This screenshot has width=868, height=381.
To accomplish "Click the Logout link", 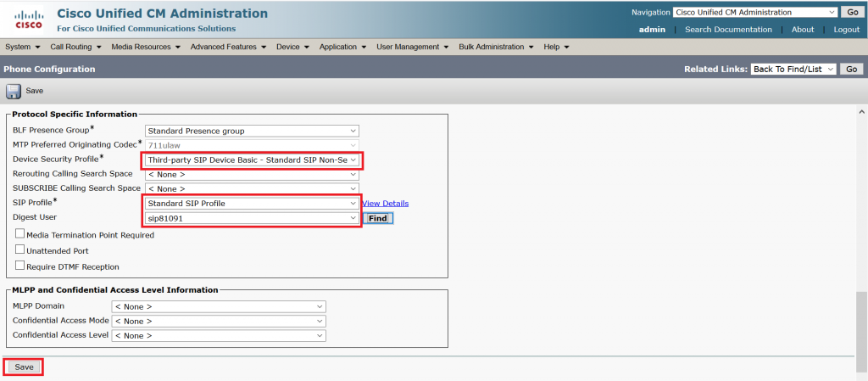I will click(846, 30).
